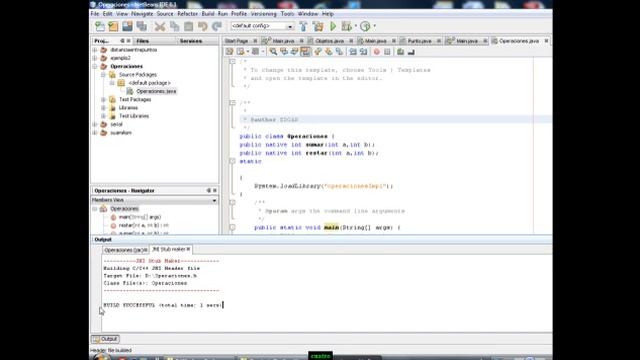The width and height of the screenshot is (640, 360).
Task: Click the main method name in editor
Action: pyautogui.click(x=331, y=227)
